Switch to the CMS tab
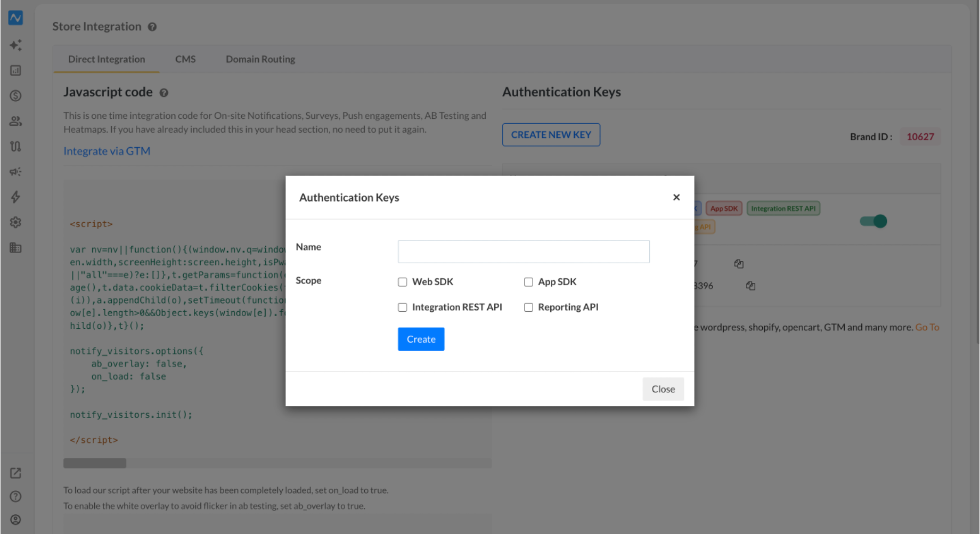The image size is (980, 534). click(x=185, y=59)
